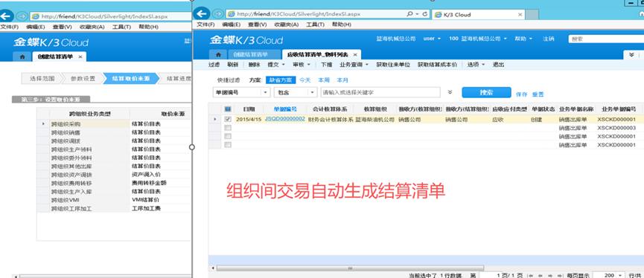Open 收藏夹(A) menu in right window
644x278 pixels.
pyautogui.click(x=287, y=25)
